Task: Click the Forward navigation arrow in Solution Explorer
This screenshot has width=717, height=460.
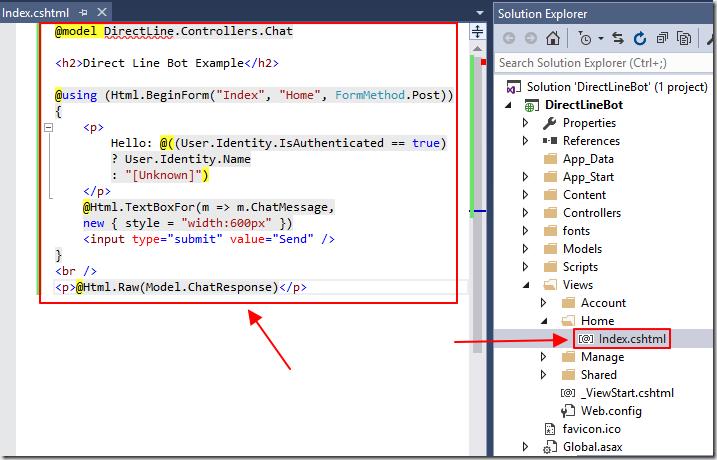Action: pos(530,38)
